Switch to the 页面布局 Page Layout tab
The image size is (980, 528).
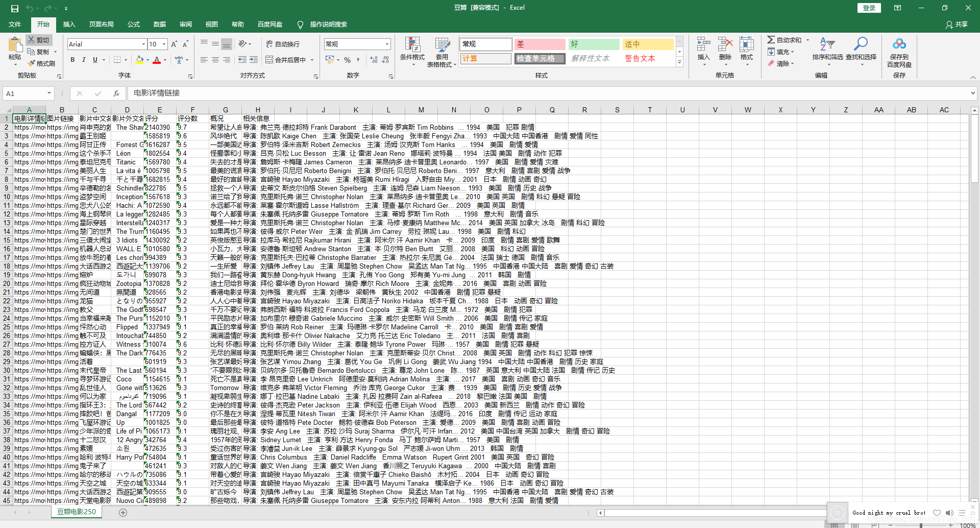coord(101,25)
